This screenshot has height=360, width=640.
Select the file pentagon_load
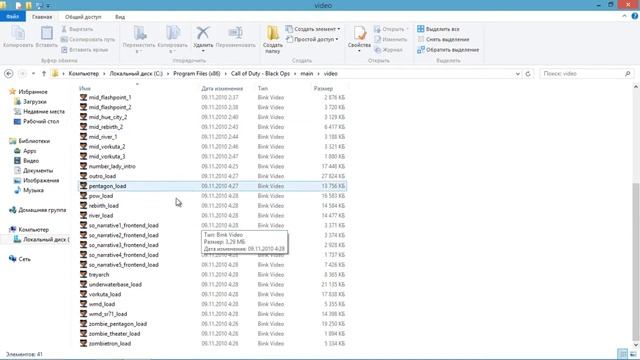pos(107,186)
